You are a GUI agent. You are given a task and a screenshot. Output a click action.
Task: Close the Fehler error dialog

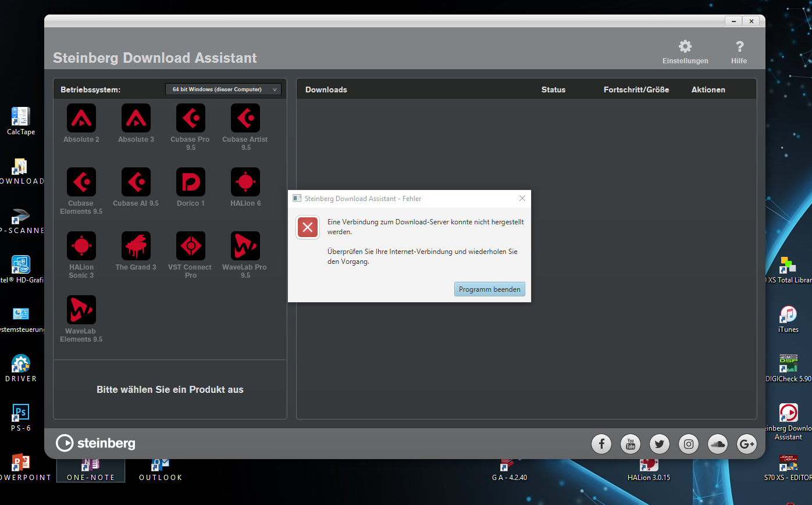(522, 198)
